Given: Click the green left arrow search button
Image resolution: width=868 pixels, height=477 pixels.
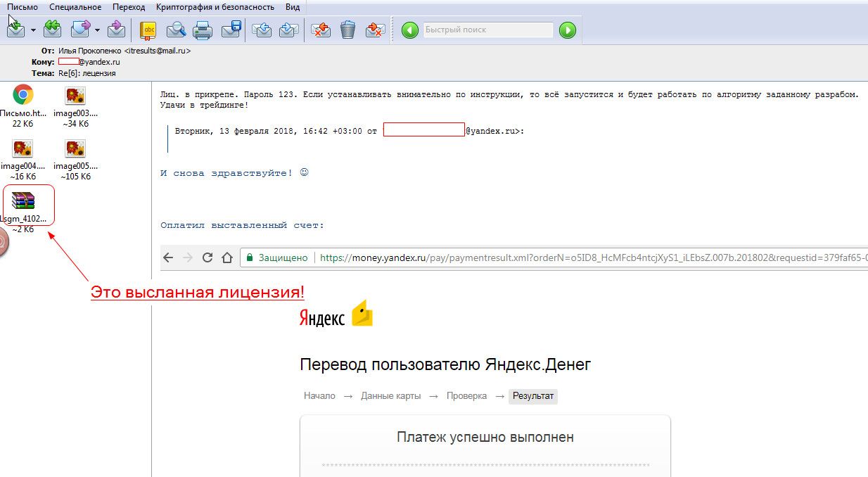Looking at the screenshot, I should 410,30.
